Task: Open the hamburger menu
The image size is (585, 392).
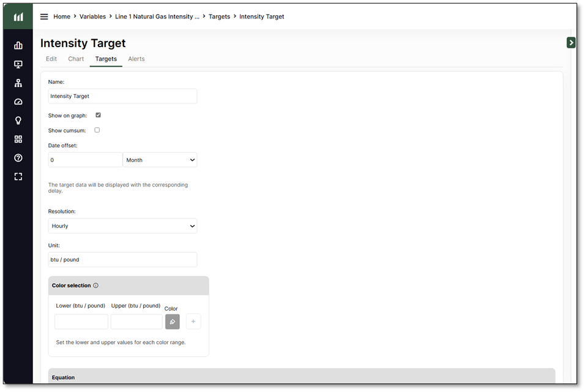Action: tap(44, 17)
